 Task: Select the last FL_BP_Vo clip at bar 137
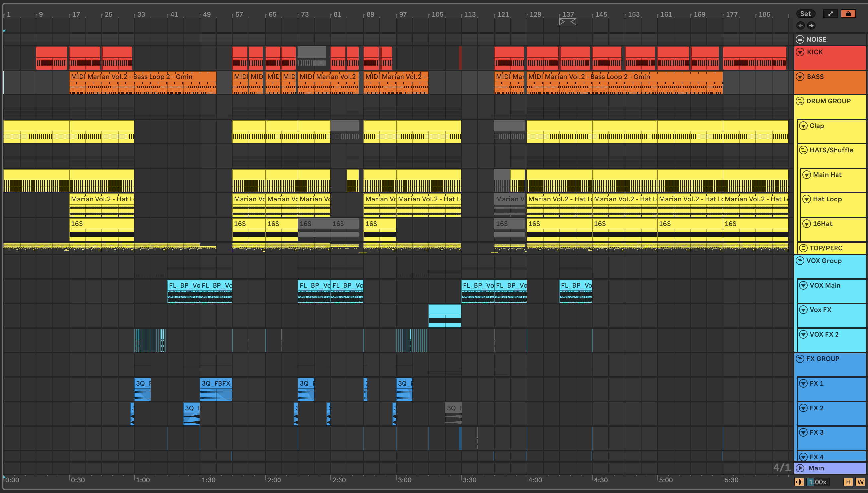[x=576, y=291]
